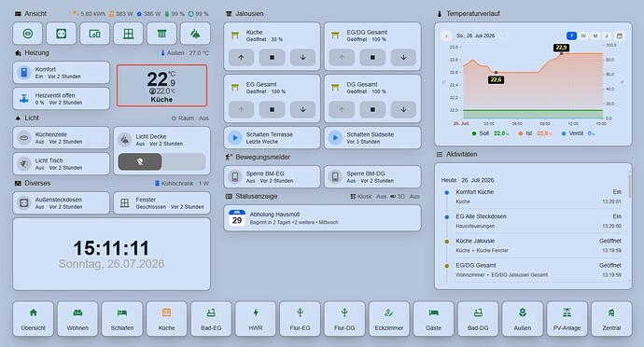Open the eye-shaped overview icon under Ansicht
The width and height of the screenshot is (644, 347).
(x=27, y=34)
